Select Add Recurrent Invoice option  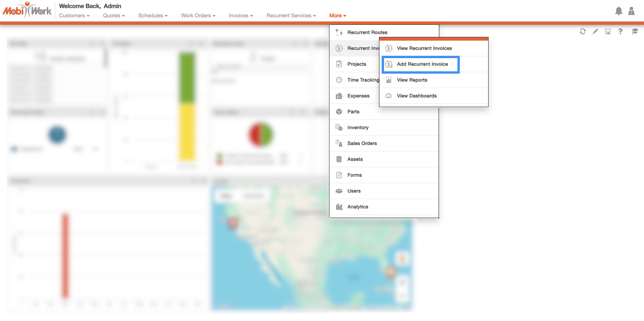tap(422, 64)
